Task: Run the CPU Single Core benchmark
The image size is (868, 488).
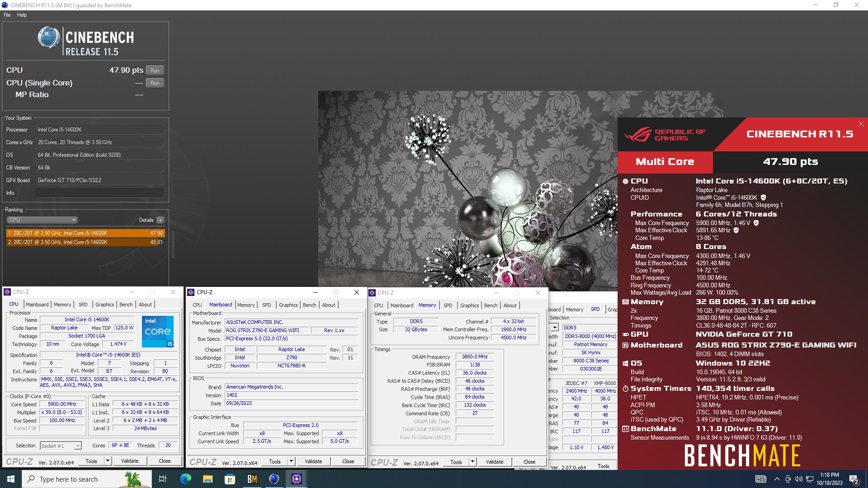Action: coord(155,83)
